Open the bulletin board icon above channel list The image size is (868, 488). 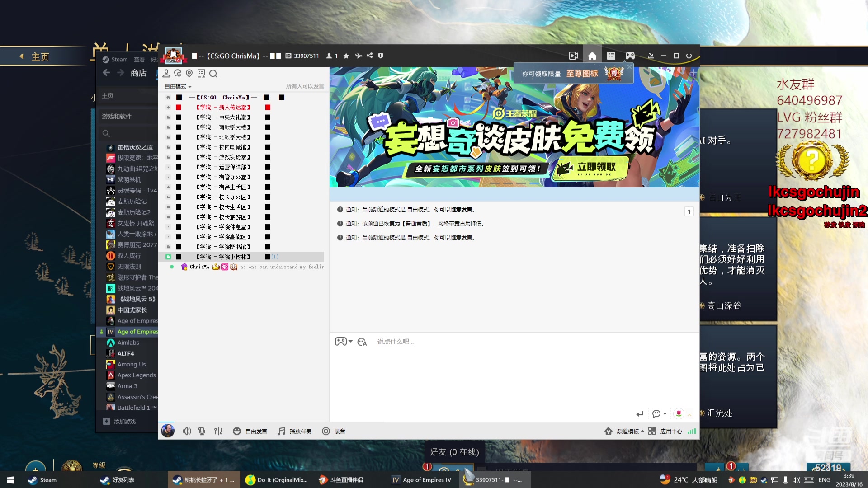[201, 74]
